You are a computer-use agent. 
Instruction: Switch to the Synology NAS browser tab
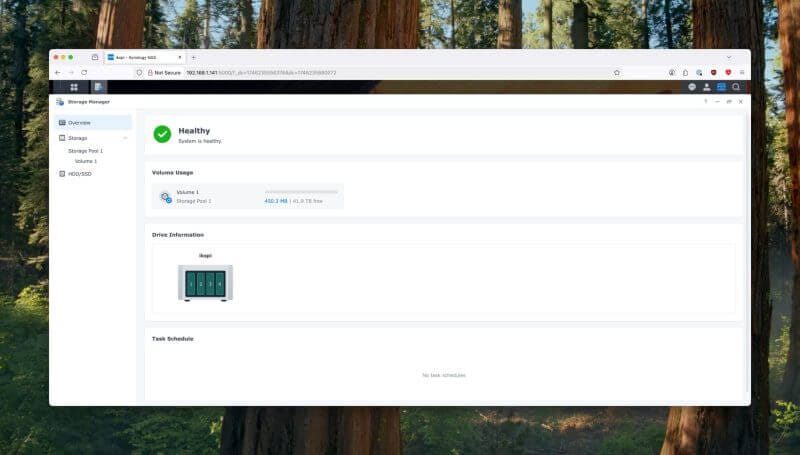(x=144, y=57)
